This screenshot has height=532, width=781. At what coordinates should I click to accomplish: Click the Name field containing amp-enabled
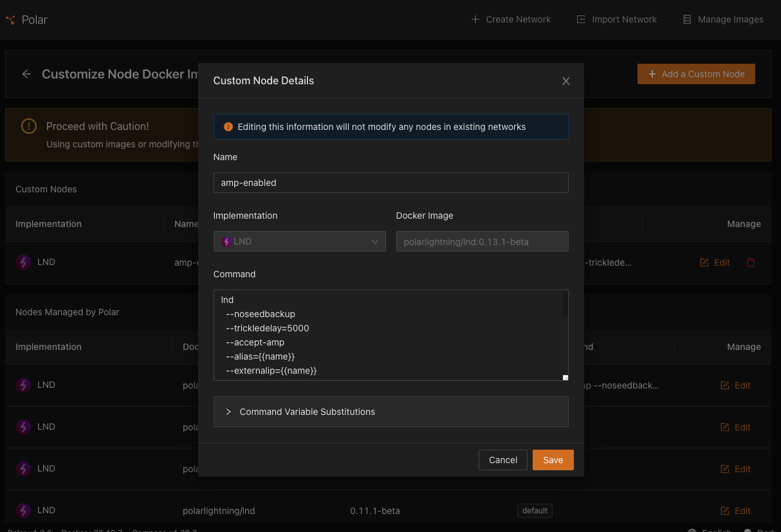[x=391, y=183]
